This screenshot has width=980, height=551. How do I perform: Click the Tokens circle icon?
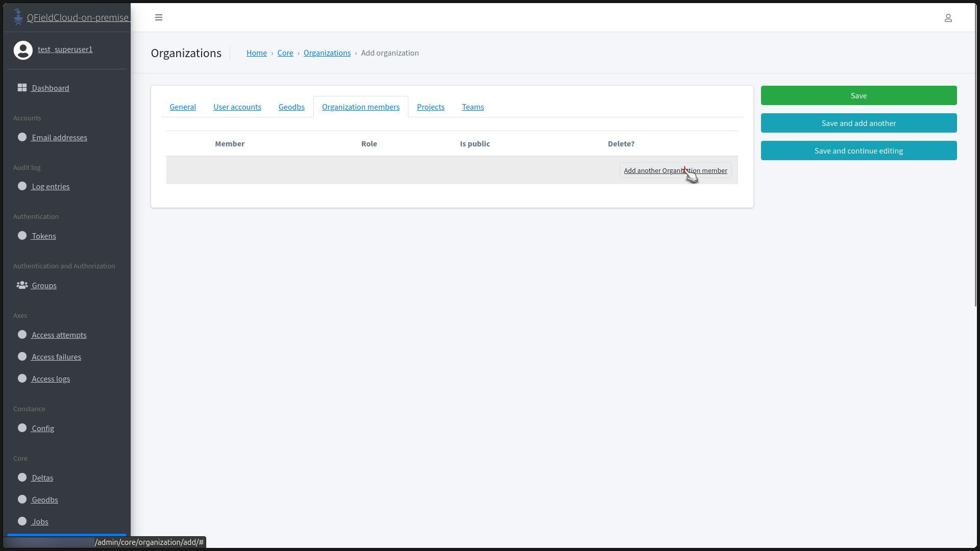coord(22,236)
